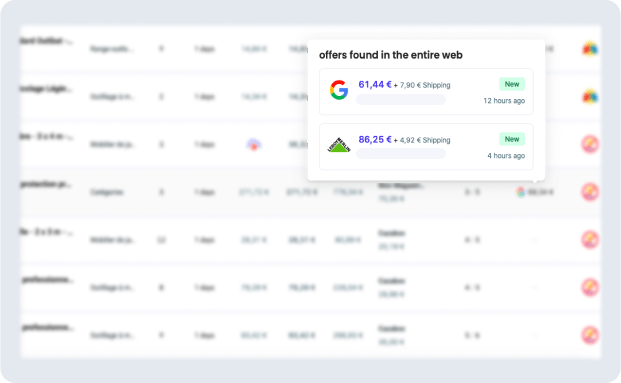Select the 61,44 € offer price
The height and width of the screenshot is (383, 621).
tap(375, 84)
